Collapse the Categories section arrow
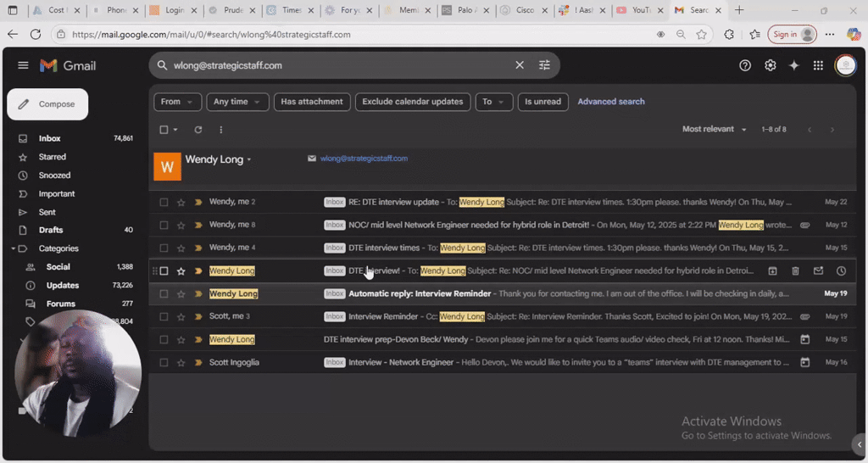This screenshot has height=463, width=868. point(14,248)
